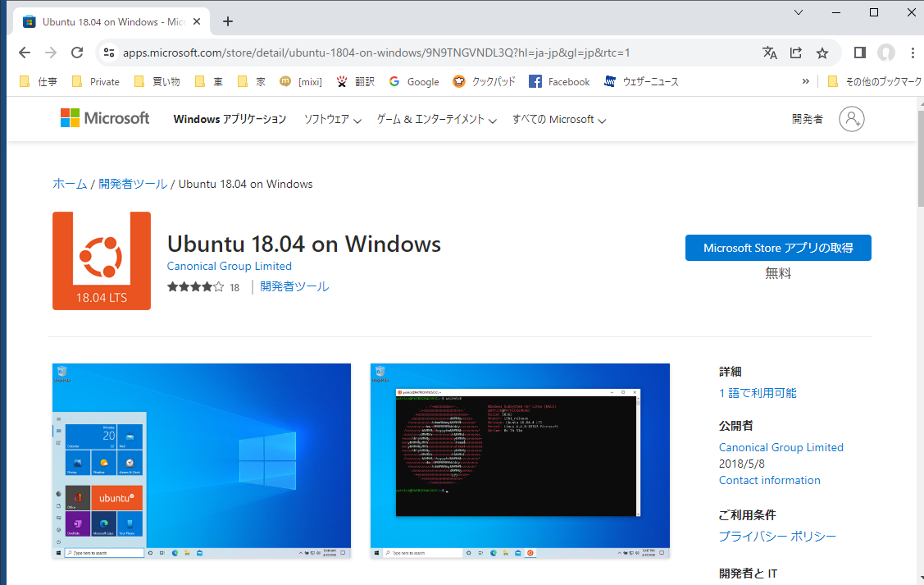Image resolution: width=924 pixels, height=585 pixels.
Task: Click the share page icon
Action: point(796,53)
